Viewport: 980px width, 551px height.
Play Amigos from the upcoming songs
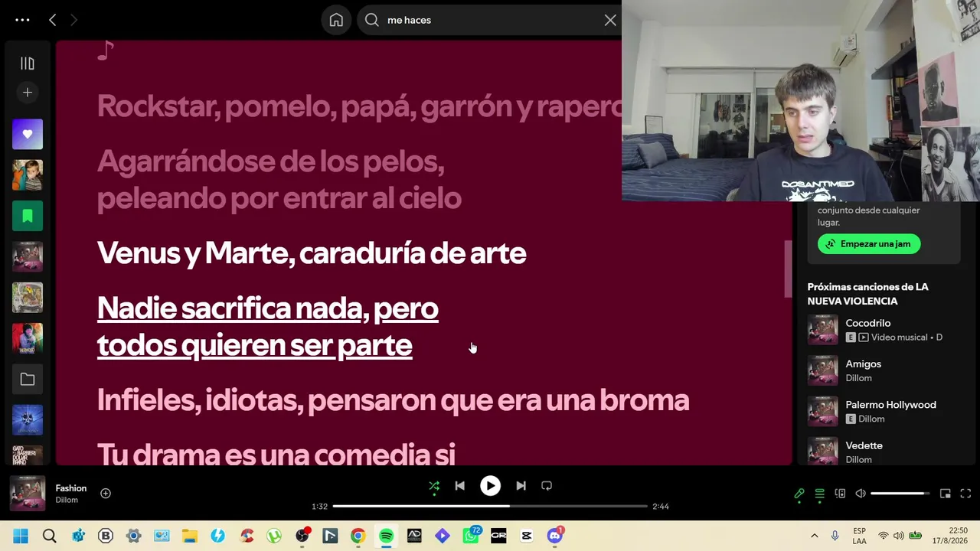click(864, 364)
